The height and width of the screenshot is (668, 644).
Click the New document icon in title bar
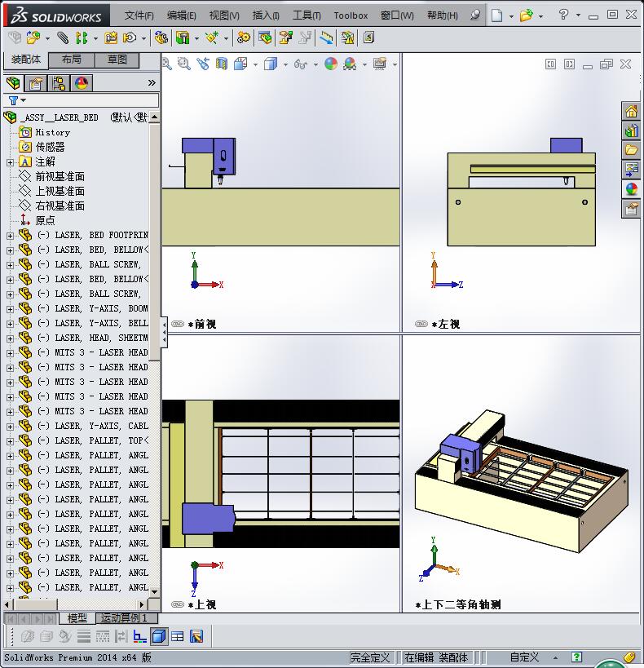496,15
